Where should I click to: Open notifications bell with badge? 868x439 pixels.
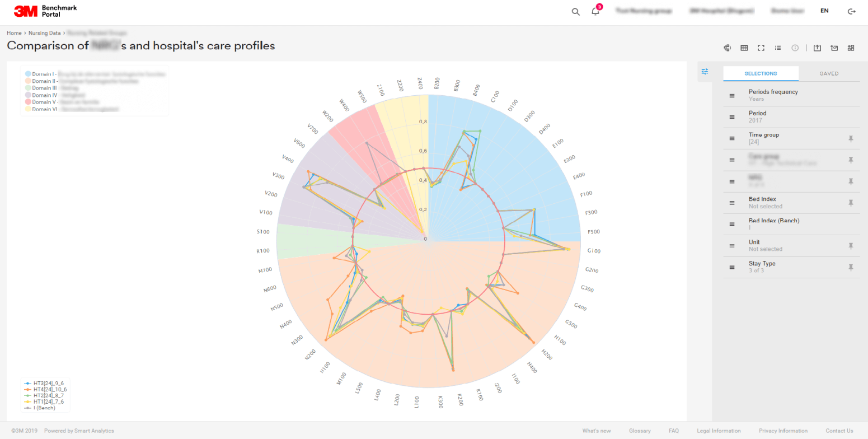tap(596, 11)
